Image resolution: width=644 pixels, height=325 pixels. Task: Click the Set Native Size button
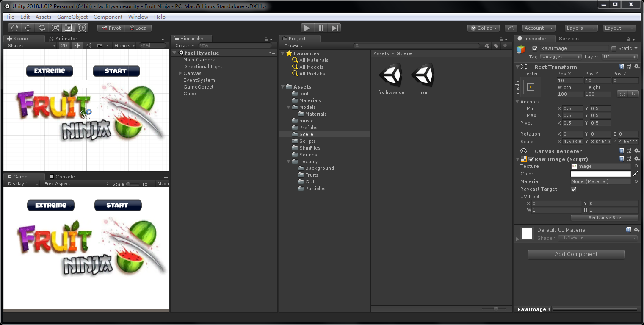(605, 218)
